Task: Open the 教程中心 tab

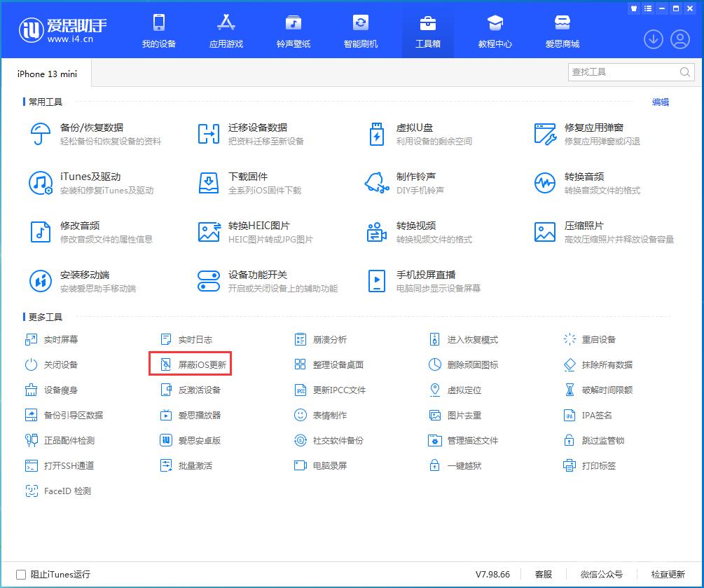Action: [495, 30]
